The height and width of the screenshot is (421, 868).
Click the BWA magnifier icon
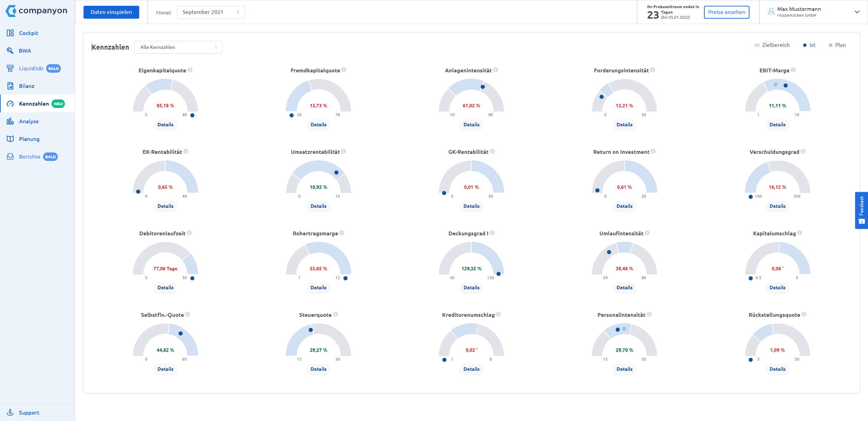click(10, 51)
